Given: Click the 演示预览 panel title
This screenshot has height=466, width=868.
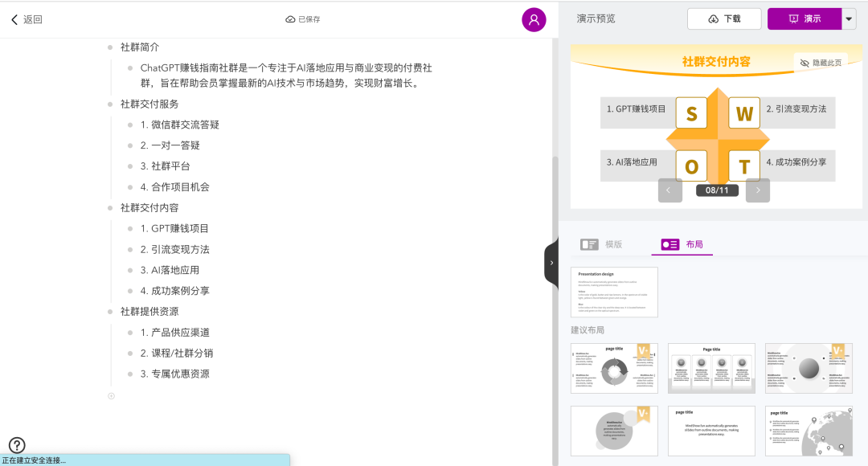Looking at the screenshot, I should [x=596, y=18].
